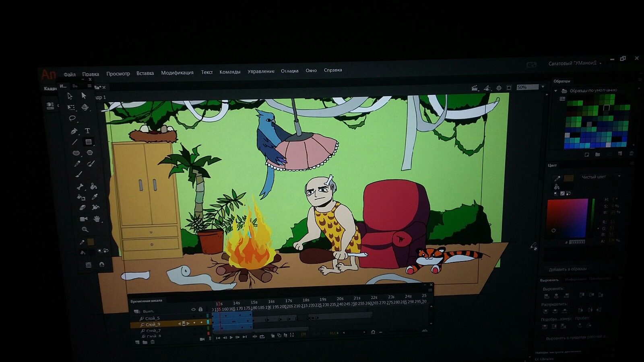The image size is (644, 362).
Task: Click the 18s mark on timeline ruler
Action: click(306, 300)
